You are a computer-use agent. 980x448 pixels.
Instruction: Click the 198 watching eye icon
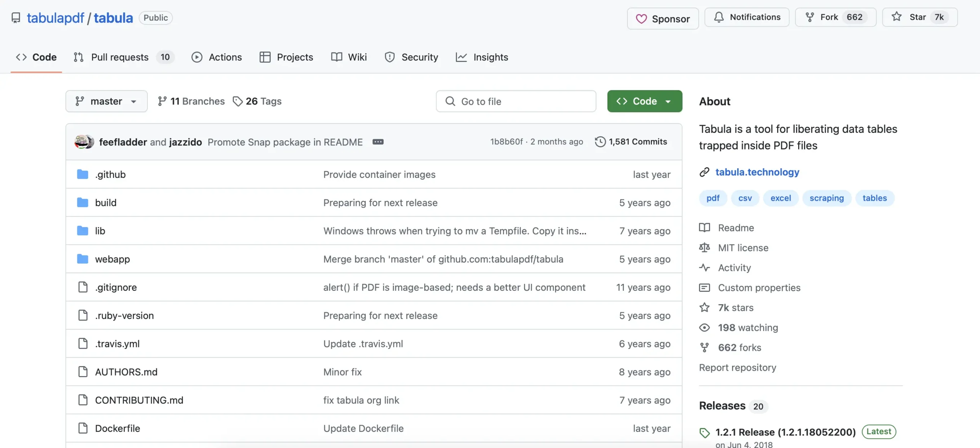click(704, 327)
